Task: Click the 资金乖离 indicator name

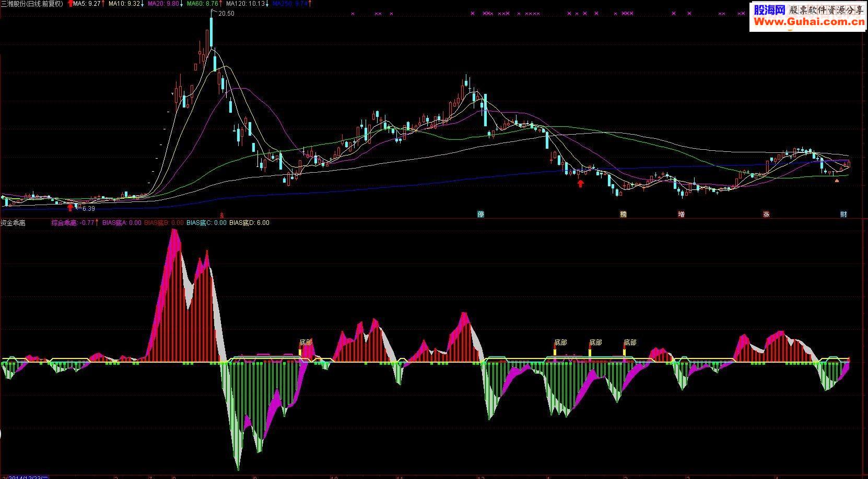Action: tap(13, 223)
